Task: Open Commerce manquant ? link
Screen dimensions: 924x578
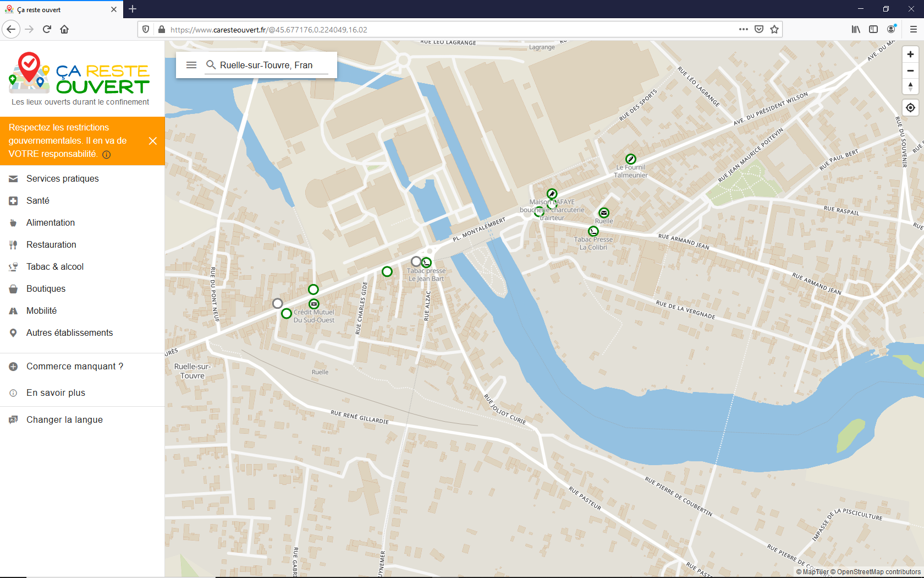Action: 82,366
